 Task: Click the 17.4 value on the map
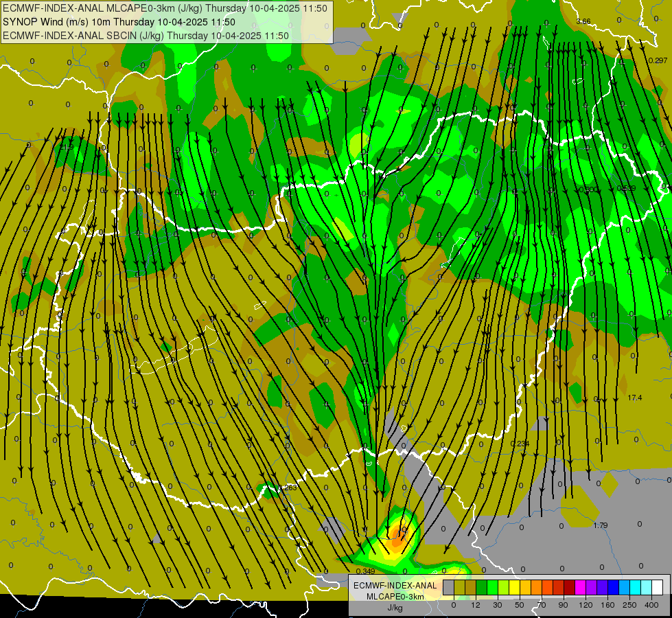coord(635,398)
